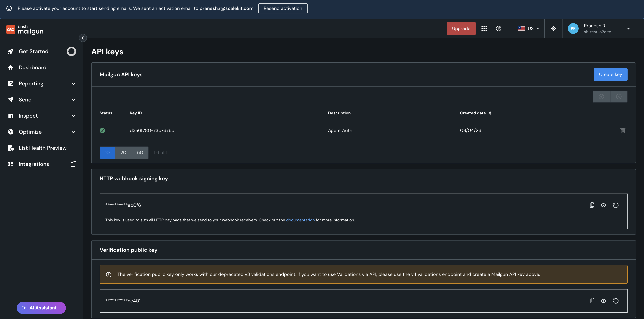This screenshot has width=644, height=319.
Task: Click the info icon in activation banner
Action: point(9,9)
